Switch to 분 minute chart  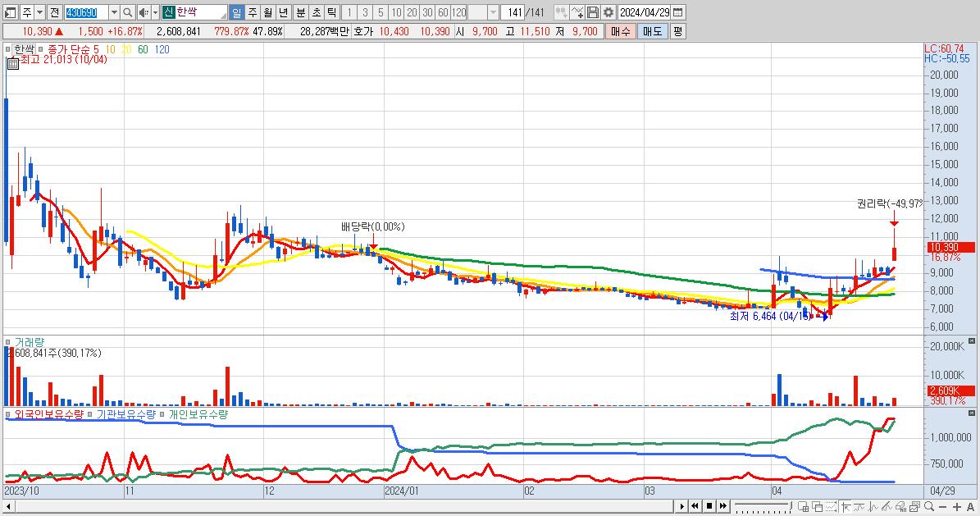[301, 12]
